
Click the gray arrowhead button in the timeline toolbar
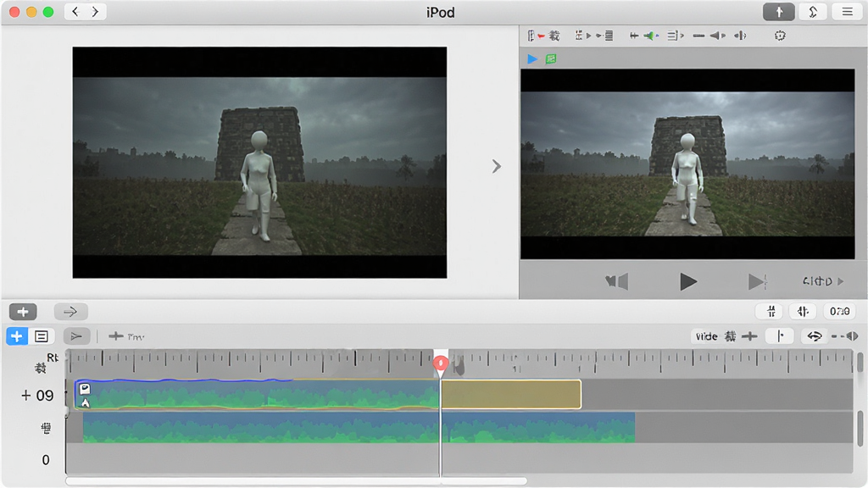tap(76, 336)
